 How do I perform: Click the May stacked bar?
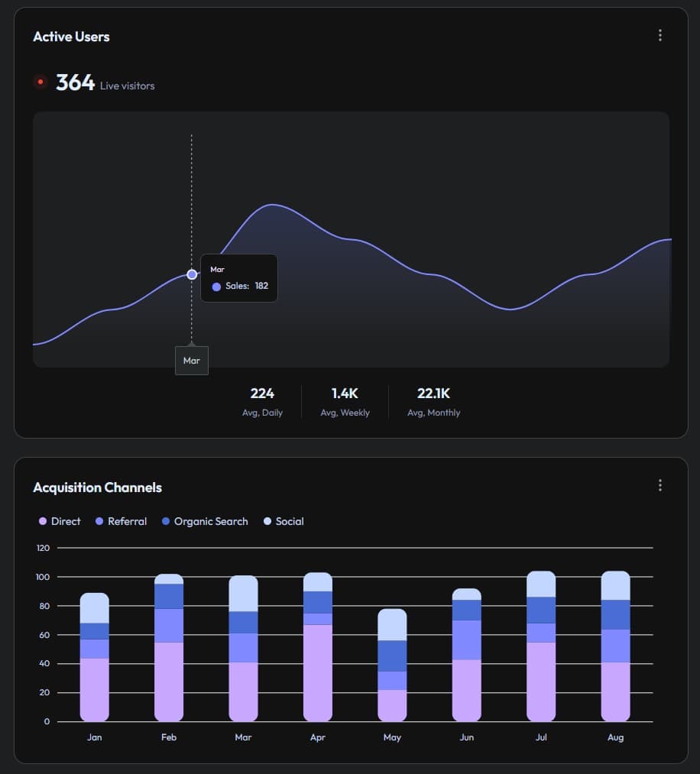[392, 665]
